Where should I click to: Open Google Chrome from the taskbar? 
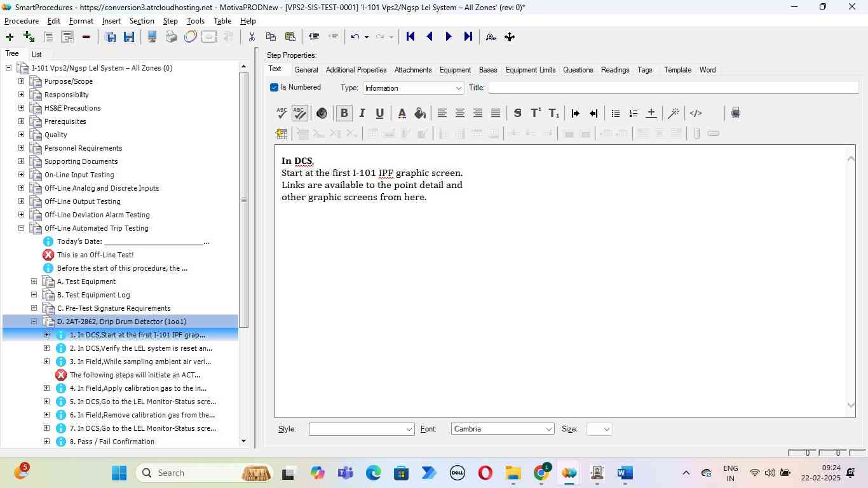pos(542,473)
